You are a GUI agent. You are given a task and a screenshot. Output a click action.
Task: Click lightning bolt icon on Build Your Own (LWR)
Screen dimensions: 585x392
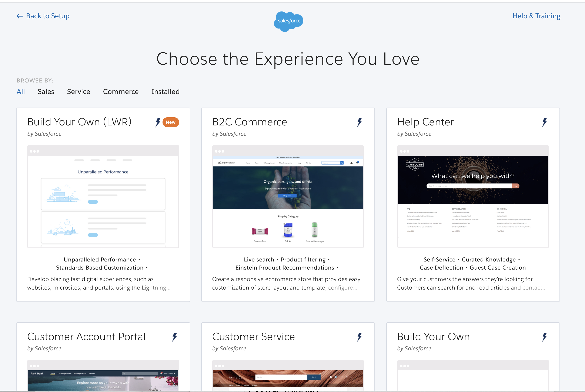158,122
